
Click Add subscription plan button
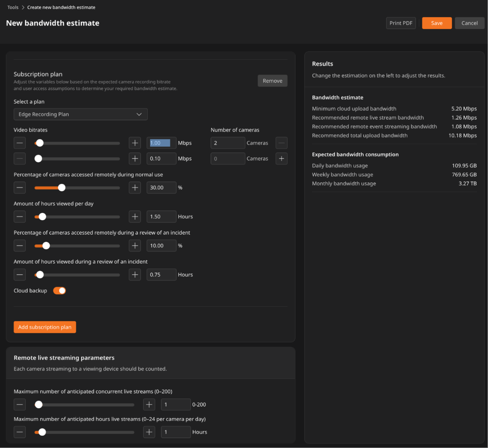pyautogui.click(x=45, y=327)
